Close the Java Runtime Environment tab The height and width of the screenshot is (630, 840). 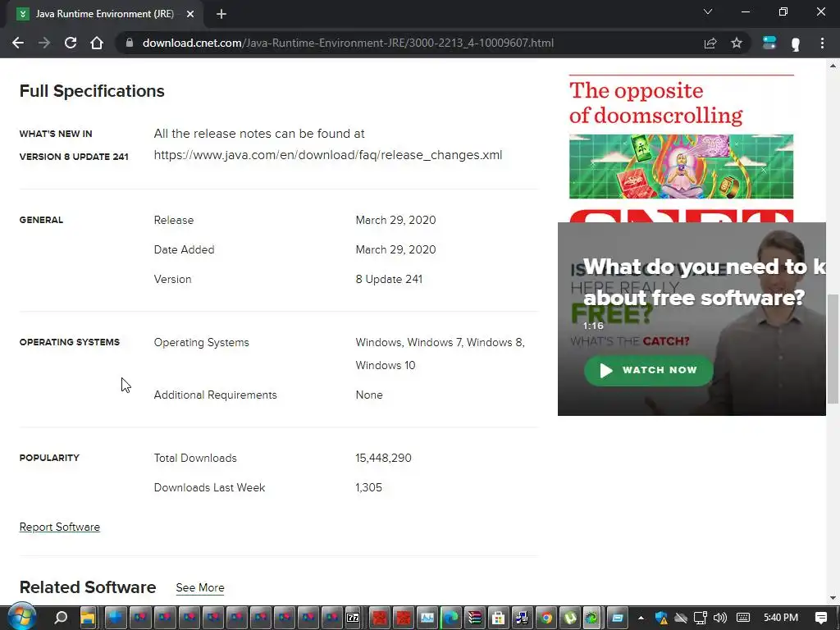click(190, 14)
